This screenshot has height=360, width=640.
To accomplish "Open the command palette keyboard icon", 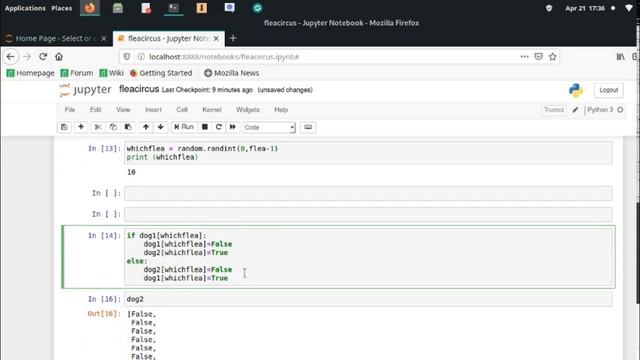I will point(308,127).
